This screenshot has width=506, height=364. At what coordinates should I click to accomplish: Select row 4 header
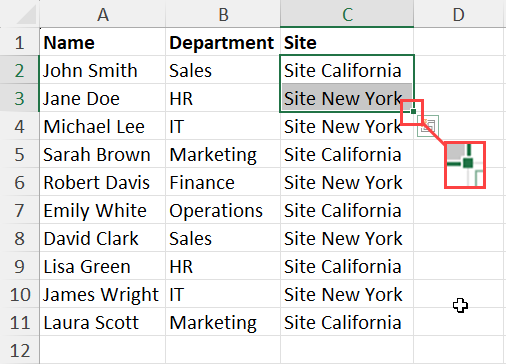tap(20, 126)
